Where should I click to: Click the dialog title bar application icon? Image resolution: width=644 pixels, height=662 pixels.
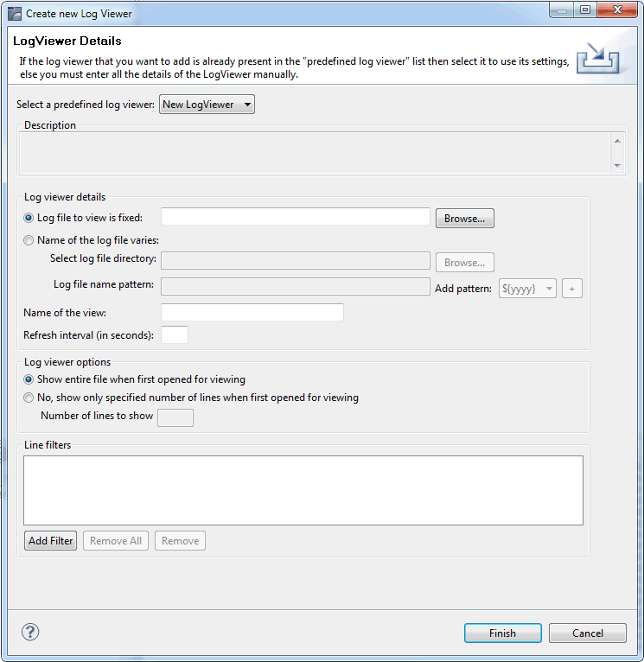(x=15, y=14)
